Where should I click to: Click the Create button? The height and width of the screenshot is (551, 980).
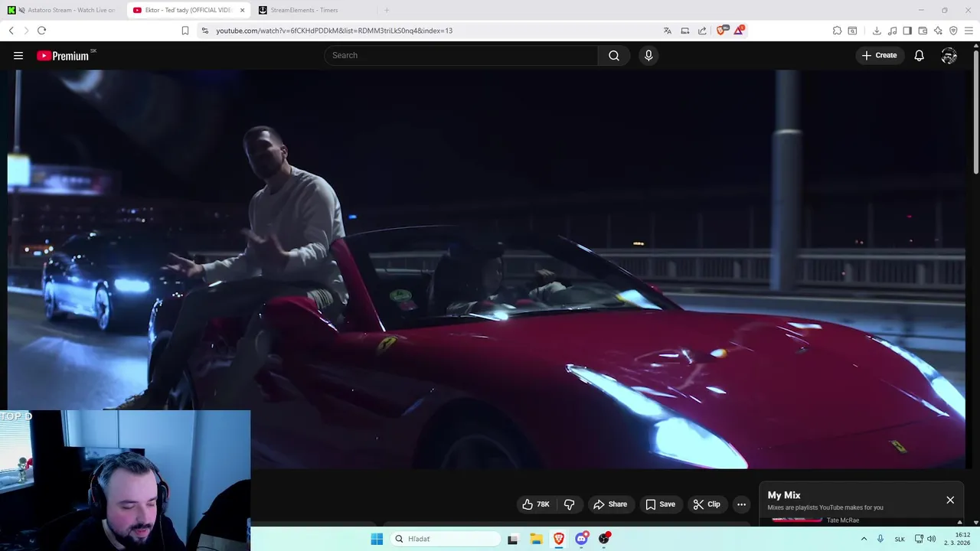(x=879, y=55)
